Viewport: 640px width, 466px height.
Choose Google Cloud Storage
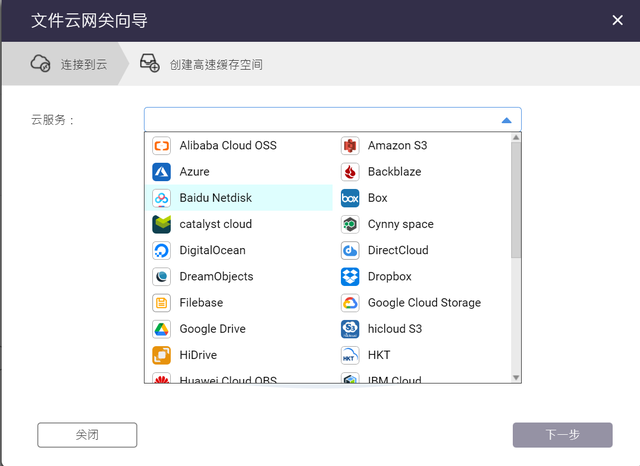(x=422, y=302)
